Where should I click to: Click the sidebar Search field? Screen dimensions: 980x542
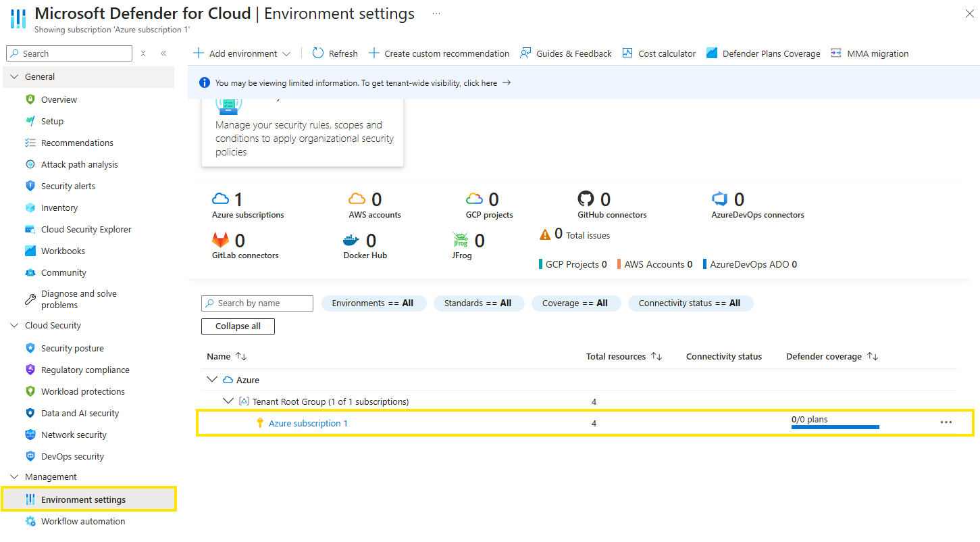click(69, 53)
